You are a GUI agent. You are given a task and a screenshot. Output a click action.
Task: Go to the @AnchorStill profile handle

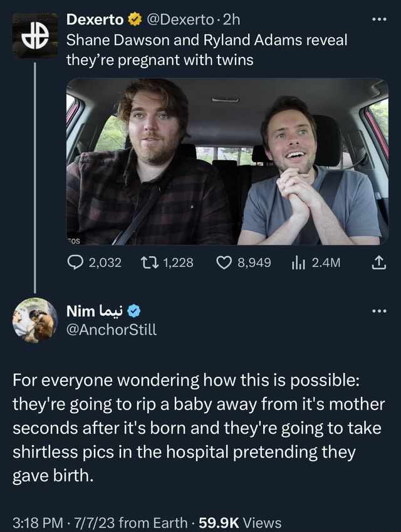[x=112, y=327]
